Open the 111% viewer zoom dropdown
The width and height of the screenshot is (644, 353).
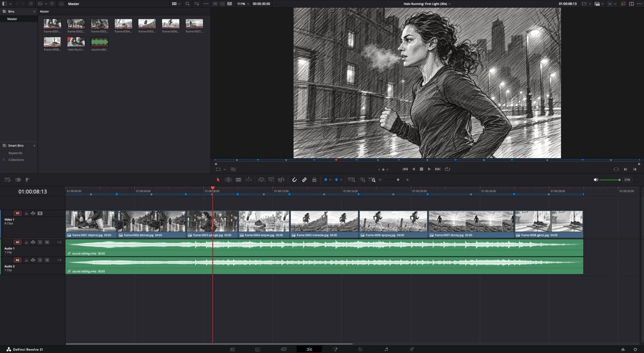[x=243, y=4]
